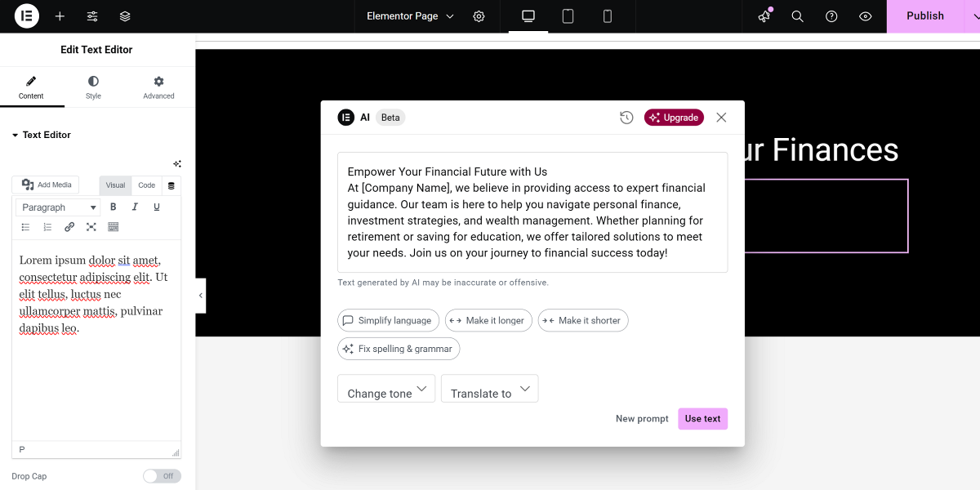This screenshot has height=490, width=980.
Task: Toggle page preview eye icon
Action: click(866, 16)
